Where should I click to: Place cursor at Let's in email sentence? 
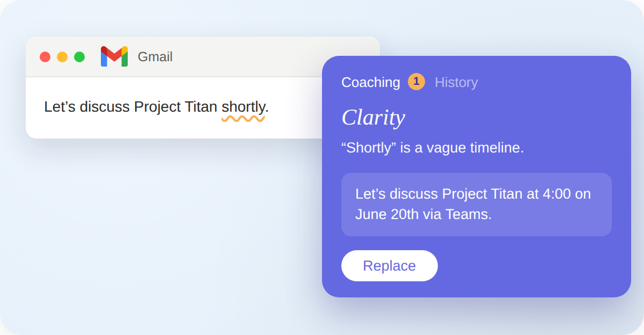(x=60, y=107)
